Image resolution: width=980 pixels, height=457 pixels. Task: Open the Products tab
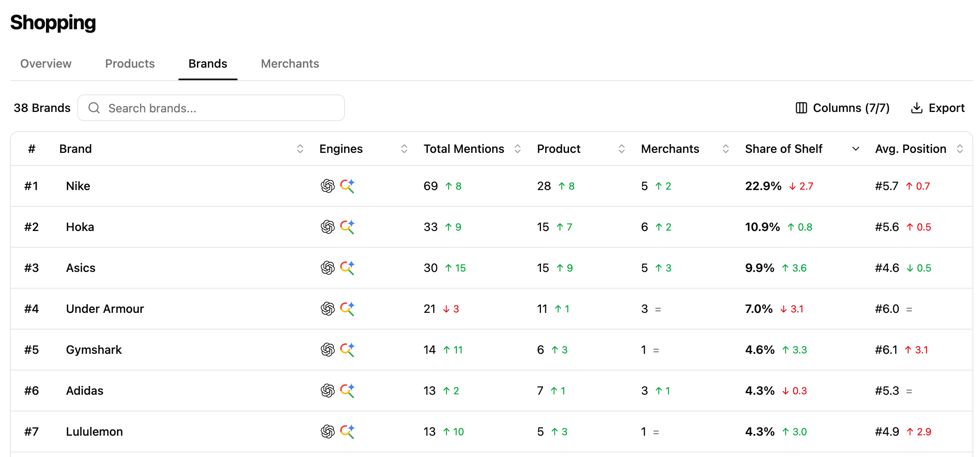[x=130, y=63]
